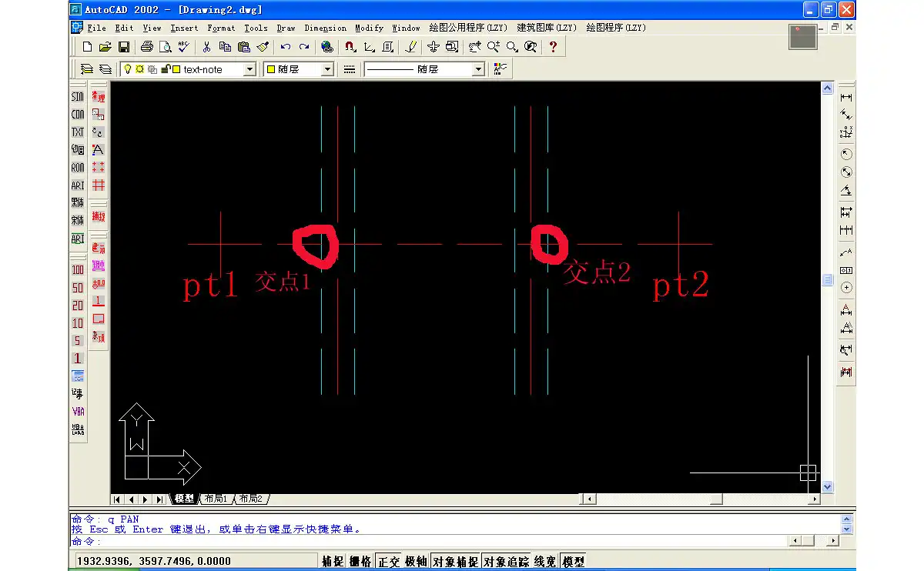Toggle 极轴 polar tracking in status bar

click(417, 562)
